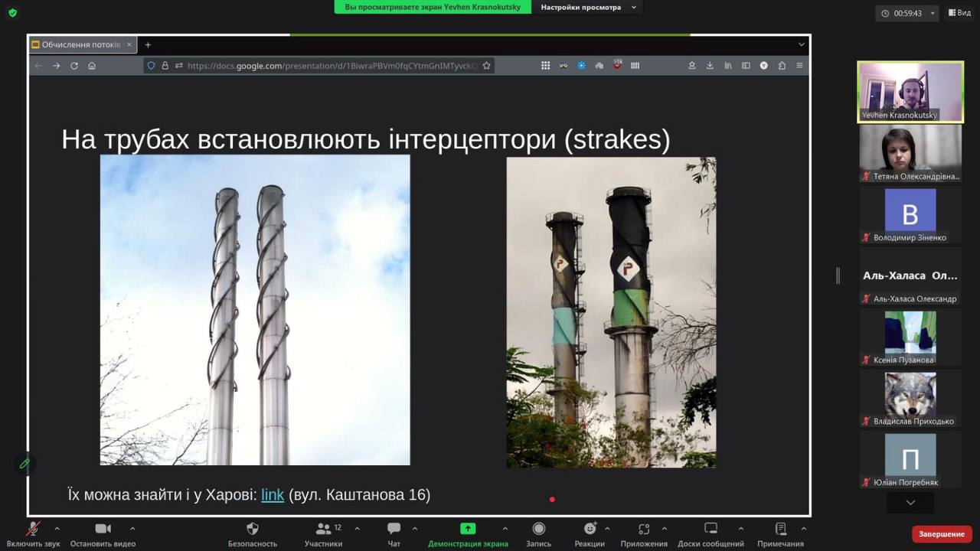Select Аль-Халаса Олександр participant tile
Screen dimensions: 980x551
pos(910,275)
